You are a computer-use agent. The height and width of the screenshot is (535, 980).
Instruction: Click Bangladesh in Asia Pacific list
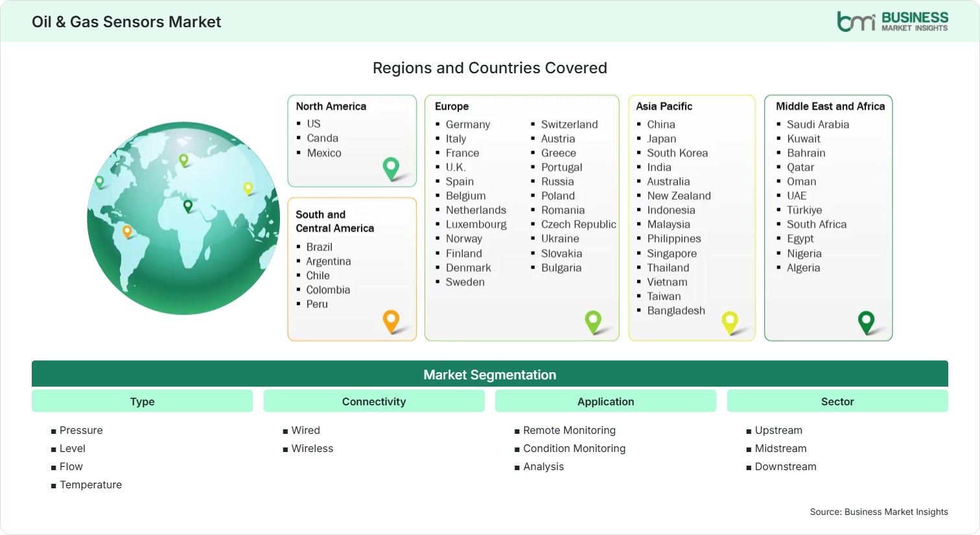(x=676, y=311)
